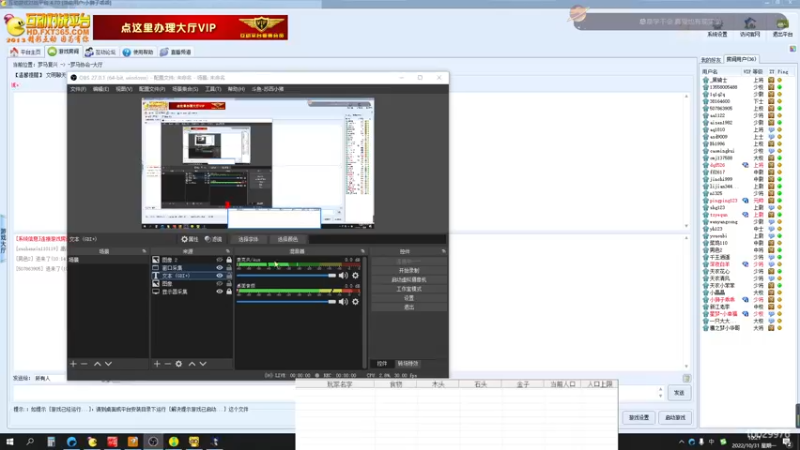Remove selected source with minus icon
800x450 pixels.
pos(167,364)
